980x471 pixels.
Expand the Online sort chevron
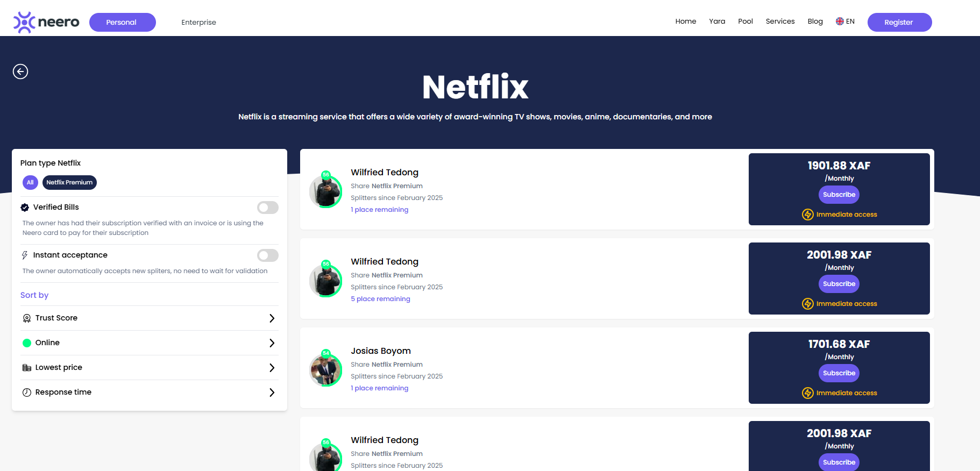point(272,343)
